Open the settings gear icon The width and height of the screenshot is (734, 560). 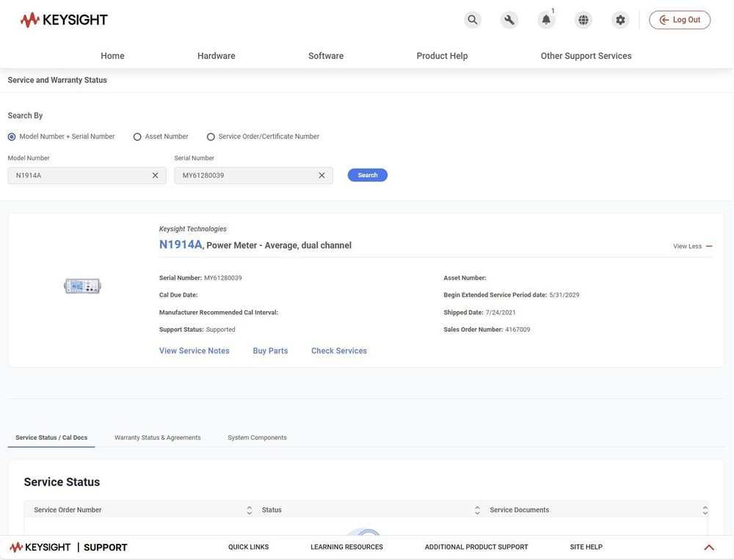click(620, 20)
